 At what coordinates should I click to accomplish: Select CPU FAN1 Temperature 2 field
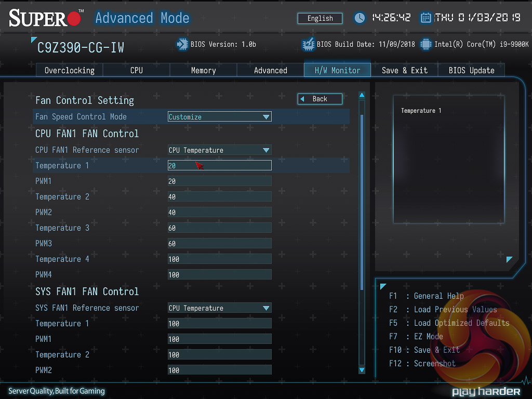click(x=220, y=197)
